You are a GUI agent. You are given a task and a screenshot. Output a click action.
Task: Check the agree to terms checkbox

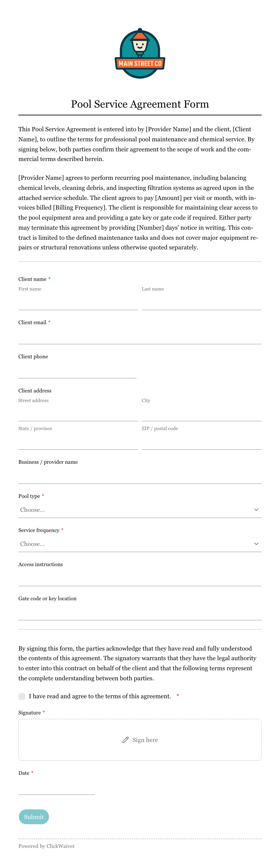pyautogui.click(x=22, y=696)
